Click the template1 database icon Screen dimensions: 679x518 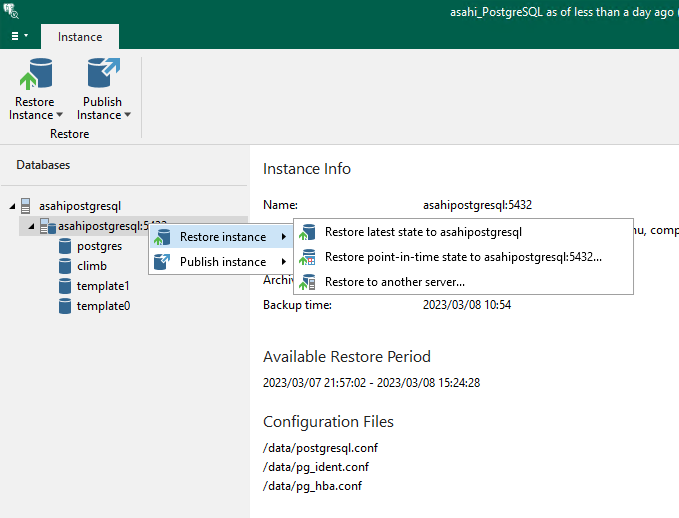[65, 286]
